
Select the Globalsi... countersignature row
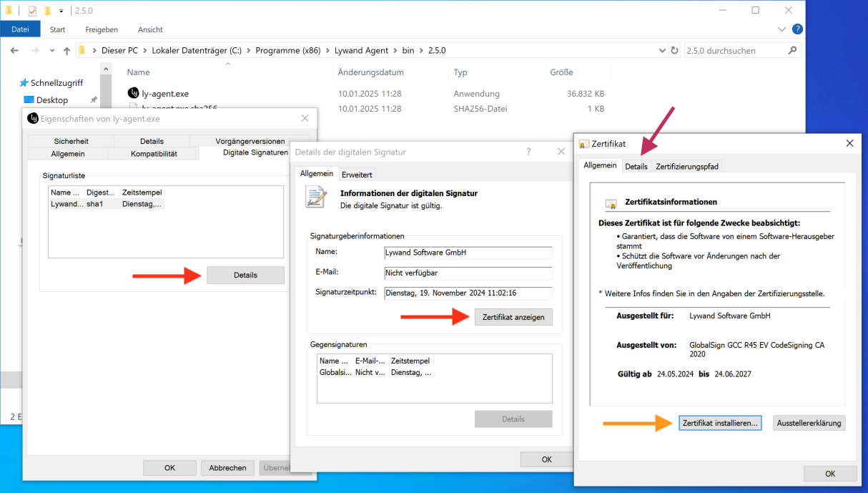point(375,372)
